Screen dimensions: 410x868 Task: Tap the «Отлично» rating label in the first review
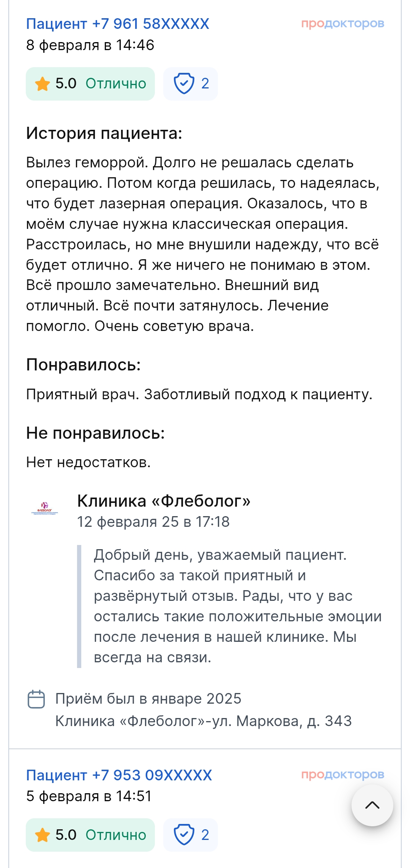(x=116, y=83)
